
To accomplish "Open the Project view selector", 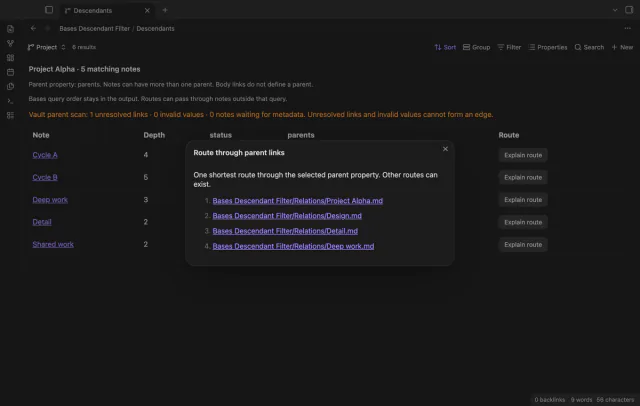I will point(47,47).
